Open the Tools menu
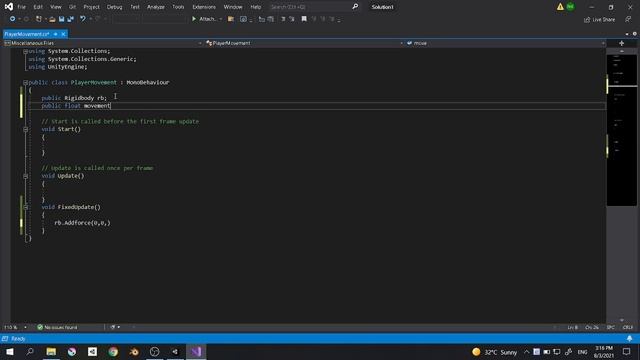The height and width of the screenshot is (360, 640). (x=178, y=7)
